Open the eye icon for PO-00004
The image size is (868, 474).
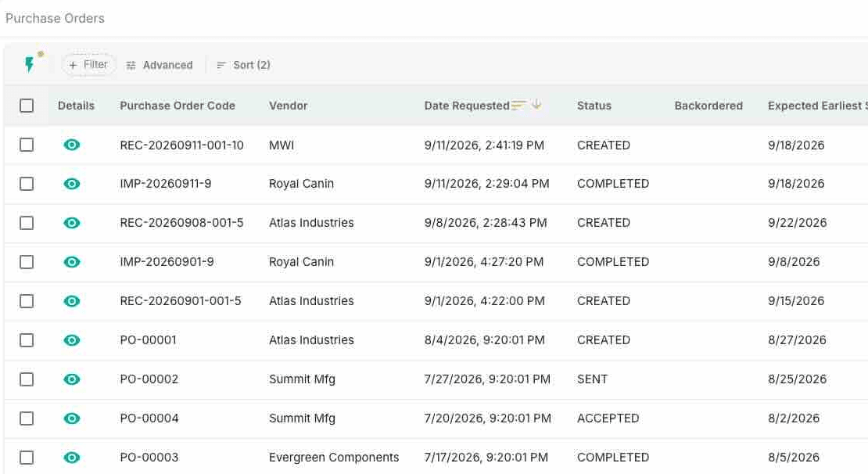pos(72,418)
